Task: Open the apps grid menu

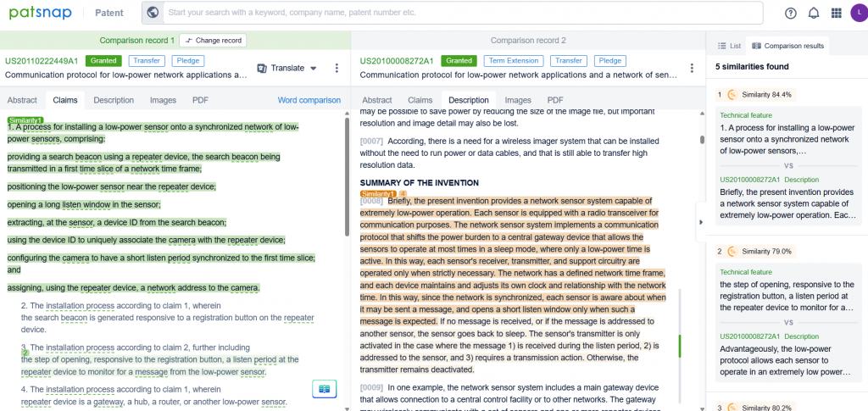Action: [837, 13]
